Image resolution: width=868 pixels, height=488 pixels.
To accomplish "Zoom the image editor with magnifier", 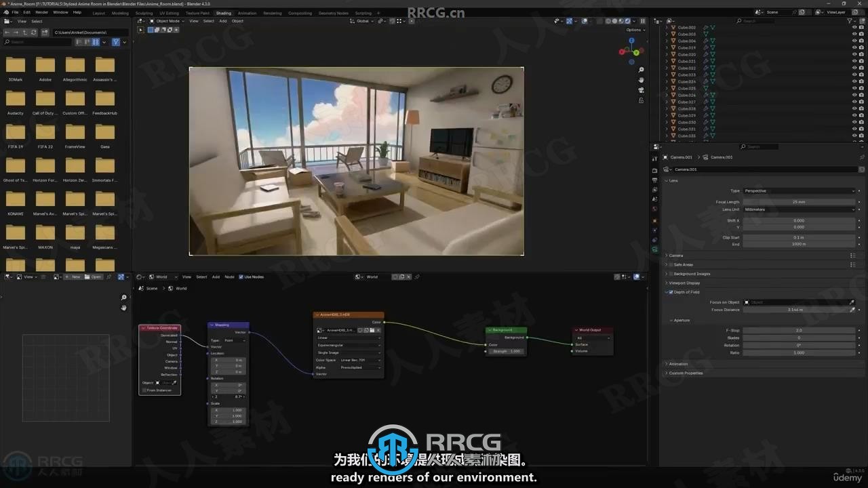I will (123, 298).
